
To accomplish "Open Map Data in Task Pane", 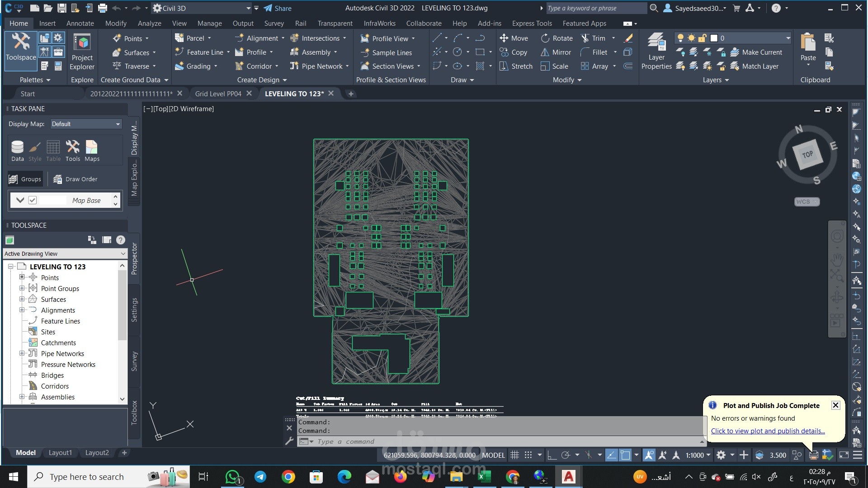I will (18, 150).
